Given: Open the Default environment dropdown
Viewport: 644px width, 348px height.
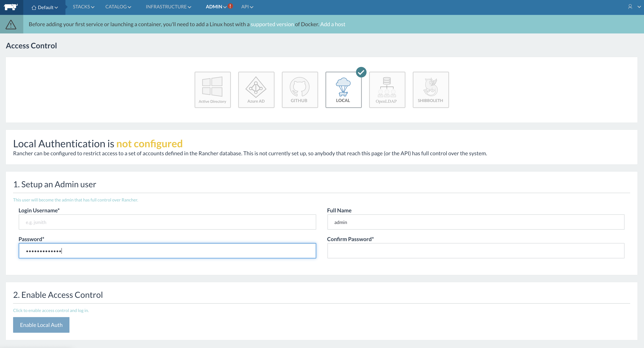Looking at the screenshot, I should click(x=45, y=7).
